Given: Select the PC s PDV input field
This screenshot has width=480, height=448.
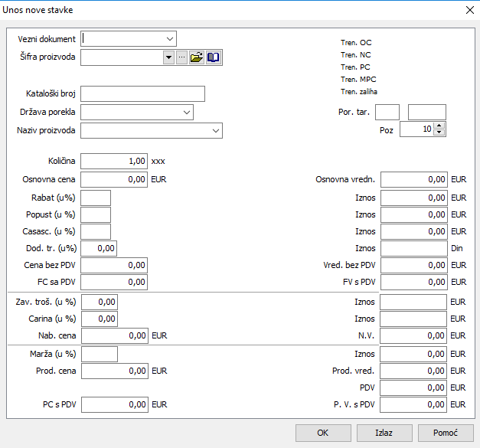Looking at the screenshot, I should 113,404.
